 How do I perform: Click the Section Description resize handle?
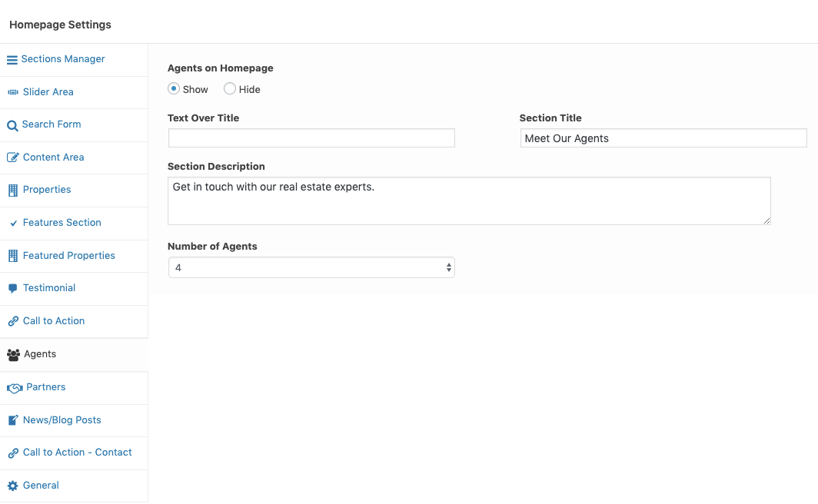767,221
